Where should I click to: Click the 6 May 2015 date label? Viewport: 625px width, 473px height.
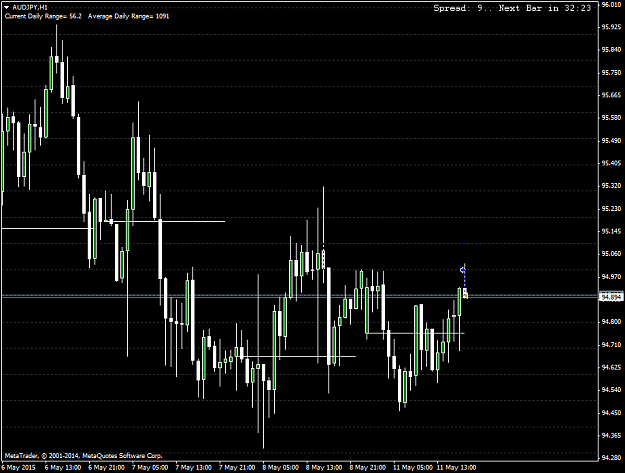[18, 467]
